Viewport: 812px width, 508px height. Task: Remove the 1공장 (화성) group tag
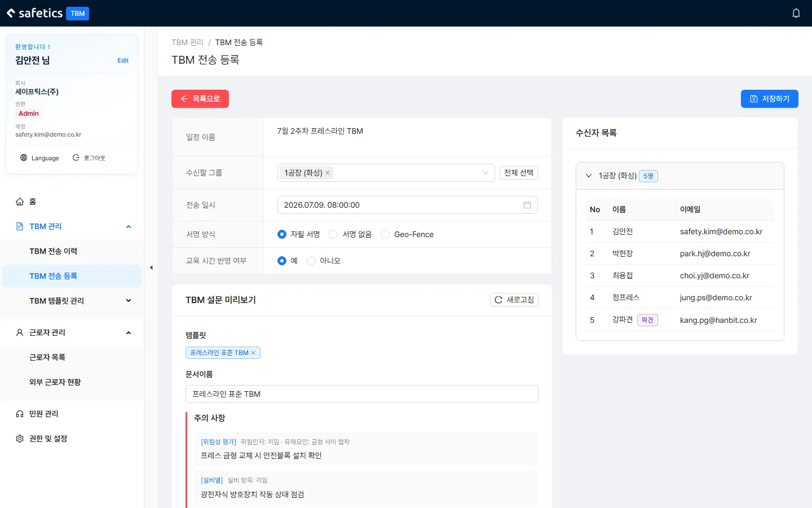tap(328, 173)
